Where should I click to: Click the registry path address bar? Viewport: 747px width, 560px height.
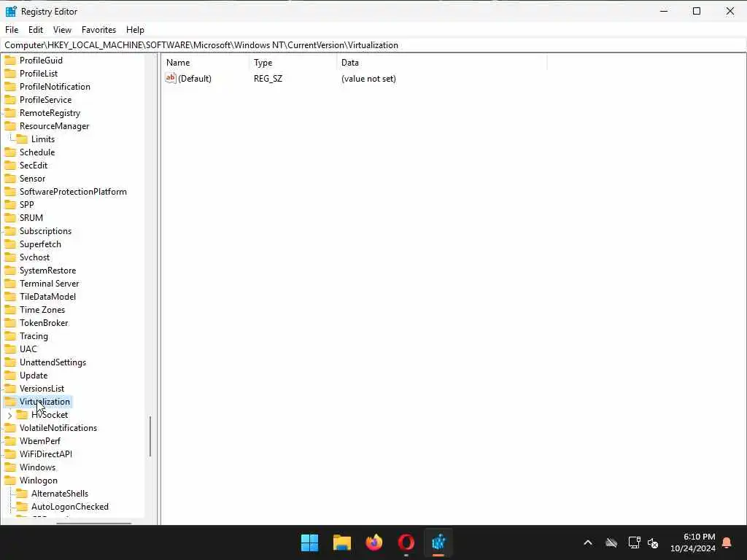coord(373,45)
